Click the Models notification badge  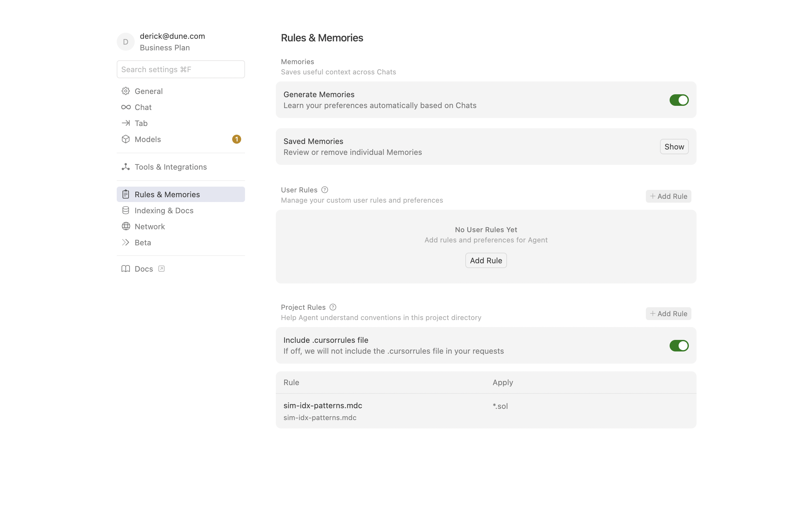[236, 139]
